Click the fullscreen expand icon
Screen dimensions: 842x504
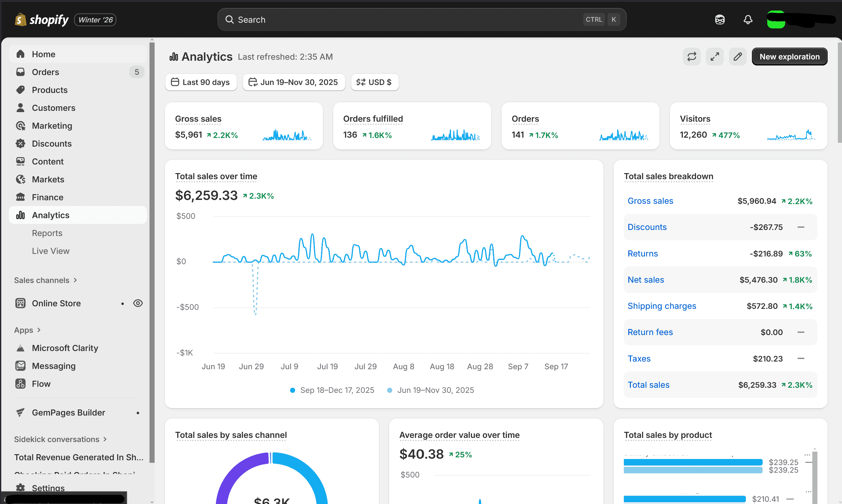click(715, 57)
